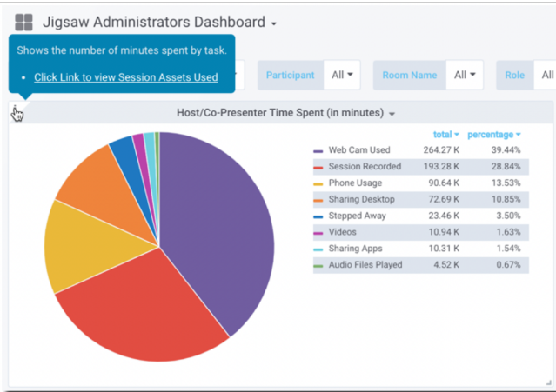The height and width of the screenshot is (392, 556).
Task: Click the Videos legend color marker
Action: [318, 233]
